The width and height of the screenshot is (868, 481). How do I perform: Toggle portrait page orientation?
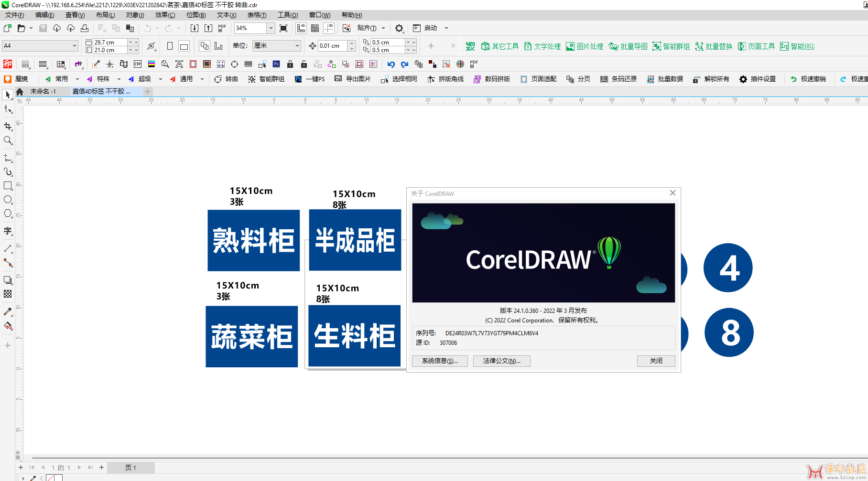170,46
